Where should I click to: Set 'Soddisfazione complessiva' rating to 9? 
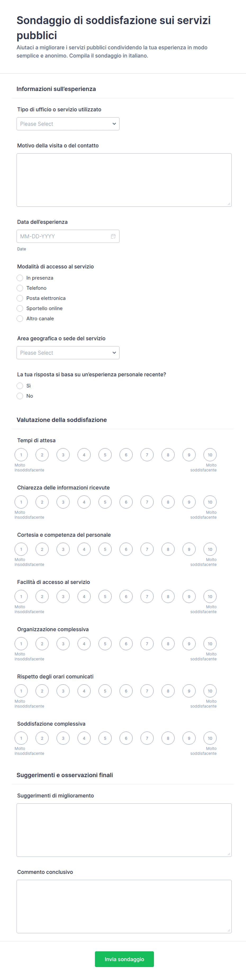tap(189, 738)
